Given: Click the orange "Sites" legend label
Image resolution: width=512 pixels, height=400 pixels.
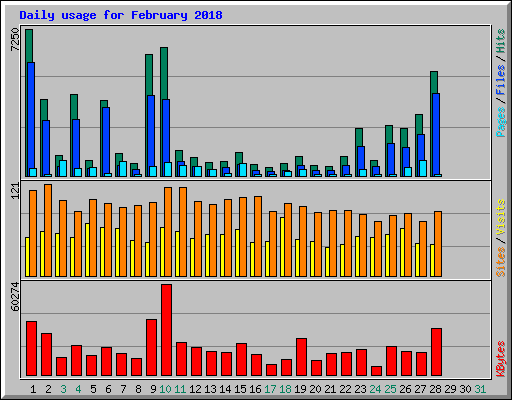Looking at the screenshot, I should [x=500, y=262].
